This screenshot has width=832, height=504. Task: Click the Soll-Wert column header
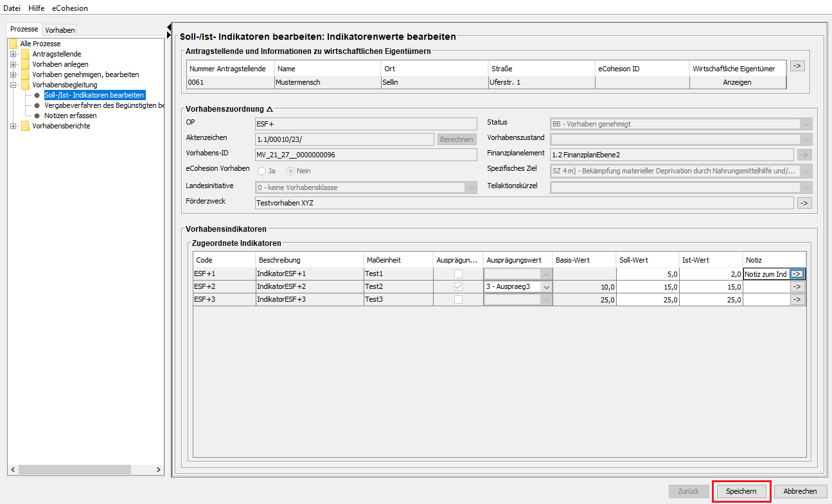648,260
